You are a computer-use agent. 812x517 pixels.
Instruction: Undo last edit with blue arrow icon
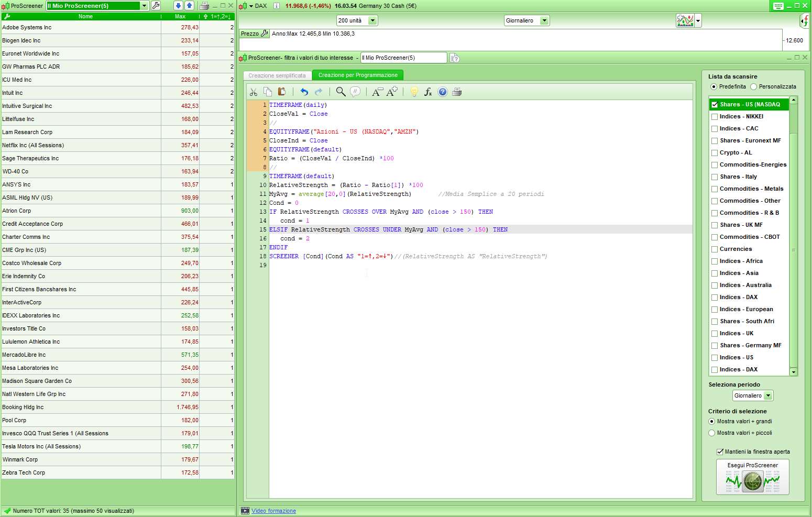pyautogui.click(x=304, y=92)
